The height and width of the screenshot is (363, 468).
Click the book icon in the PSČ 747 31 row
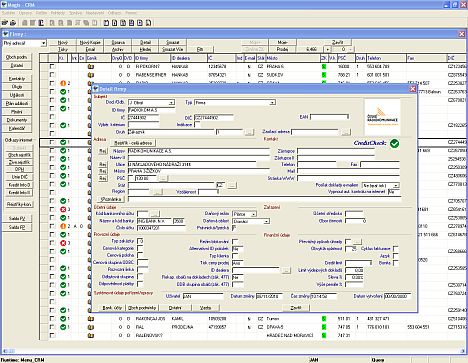(x=91, y=335)
